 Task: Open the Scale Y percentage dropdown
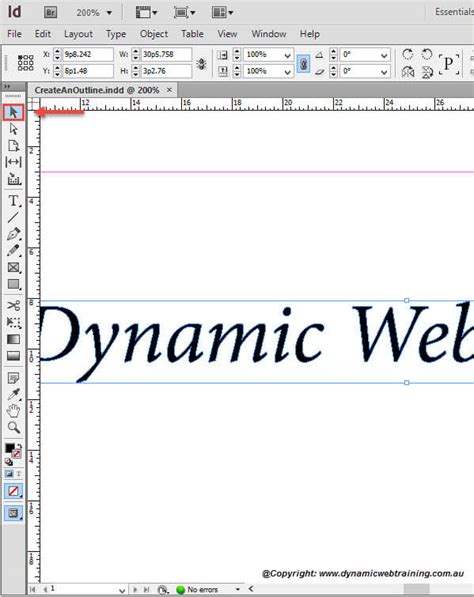287,72
